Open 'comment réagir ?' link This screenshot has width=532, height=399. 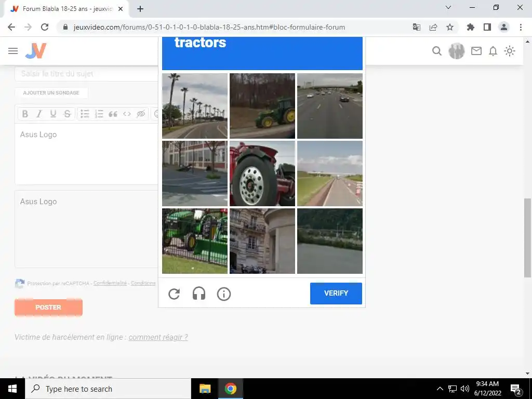pos(158,337)
